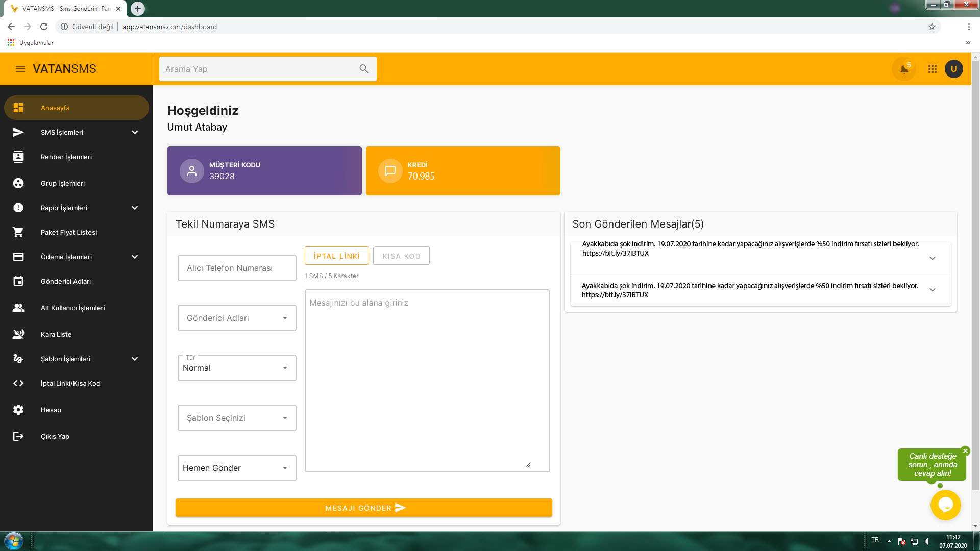The image size is (980, 551).
Task: Open the Windows Start button
Action: click(x=14, y=541)
